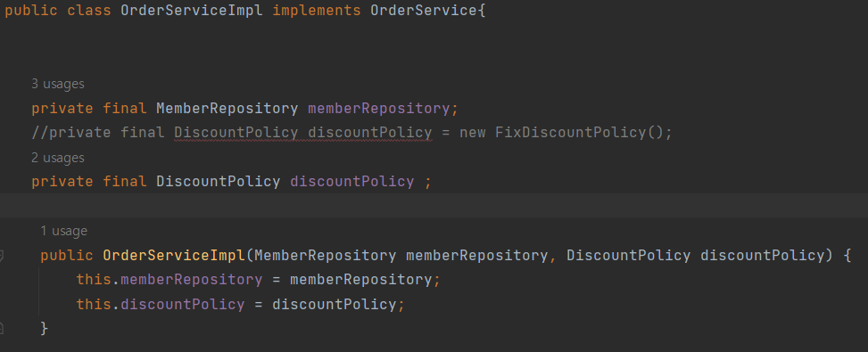Click the "implements" keyword
The width and height of the screenshot is (868, 352).
click(x=317, y=11)
